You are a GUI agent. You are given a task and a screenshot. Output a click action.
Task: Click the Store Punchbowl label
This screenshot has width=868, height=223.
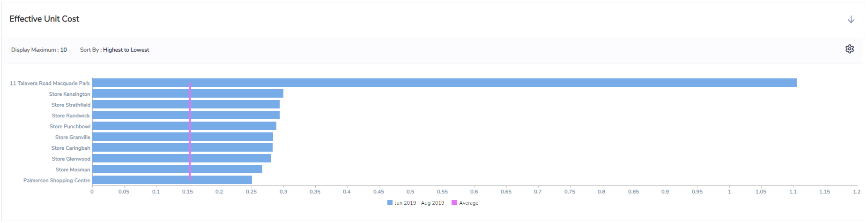70,126
